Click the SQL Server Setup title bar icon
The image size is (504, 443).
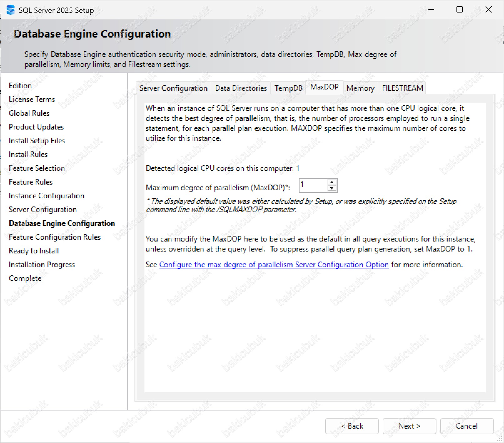[10, 10]
